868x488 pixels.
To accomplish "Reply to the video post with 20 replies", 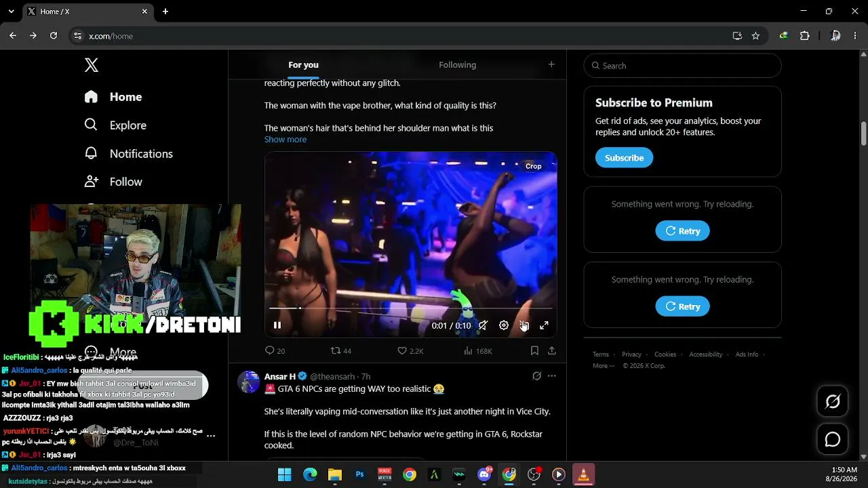I will pos(275,351).
